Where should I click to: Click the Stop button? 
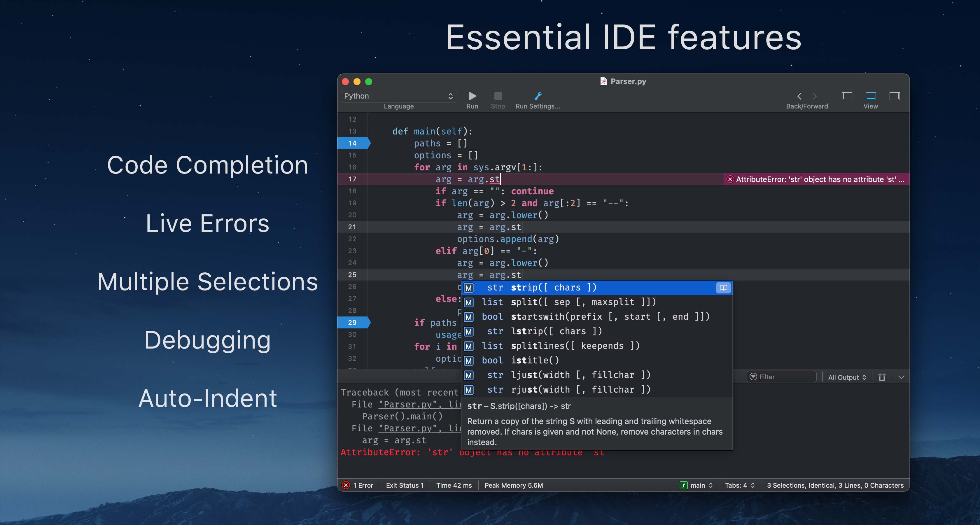click(x=498, y=96)
